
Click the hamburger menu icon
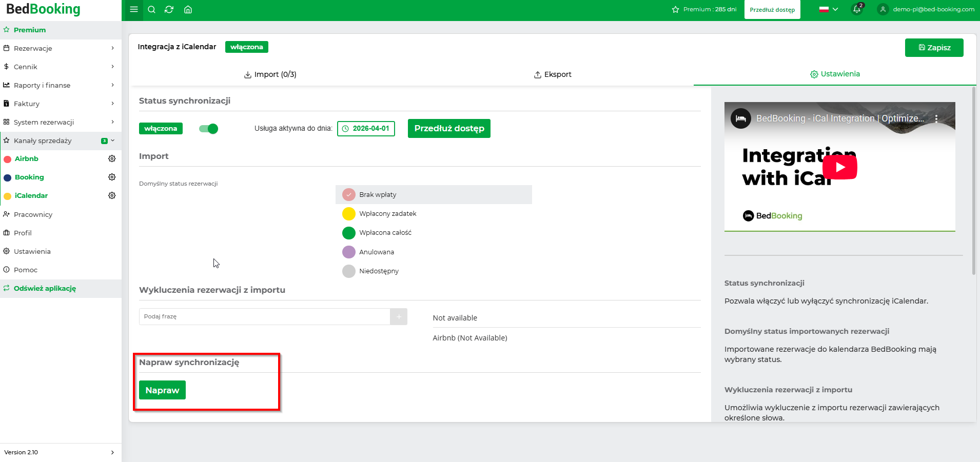coord(134,9)
